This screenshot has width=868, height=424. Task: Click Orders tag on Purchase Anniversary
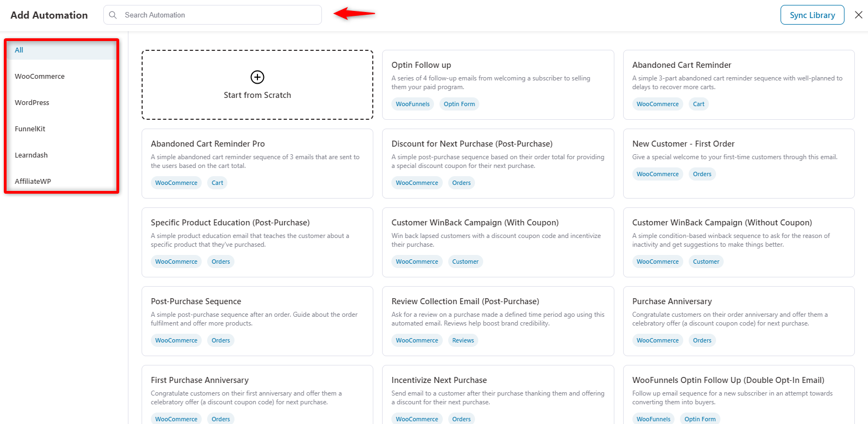click(x=702, y=340)
